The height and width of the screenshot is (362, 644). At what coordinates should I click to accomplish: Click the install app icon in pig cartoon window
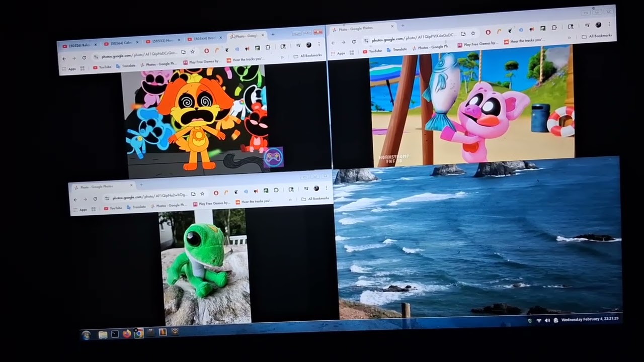(463, 34)
